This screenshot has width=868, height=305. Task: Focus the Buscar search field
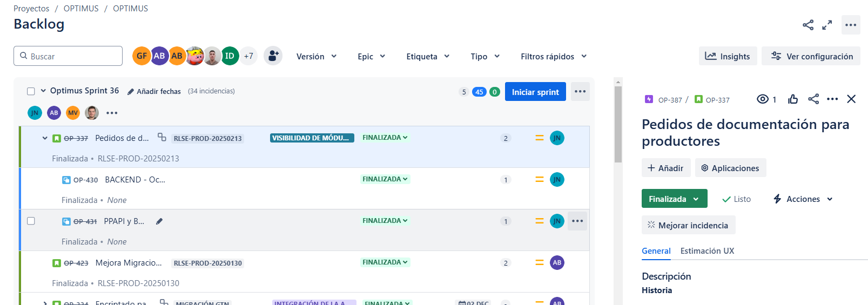(68, 56)
